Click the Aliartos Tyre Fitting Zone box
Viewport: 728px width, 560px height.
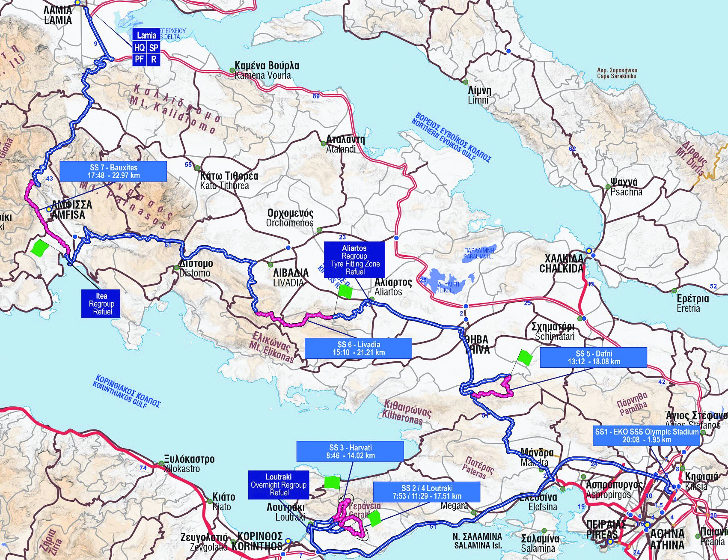354,259
